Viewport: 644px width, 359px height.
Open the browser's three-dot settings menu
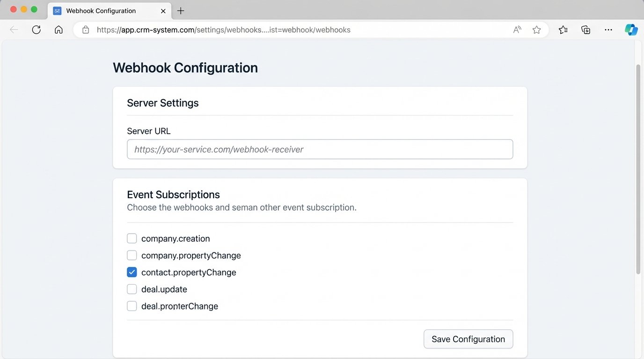click(x=608, y=30)
